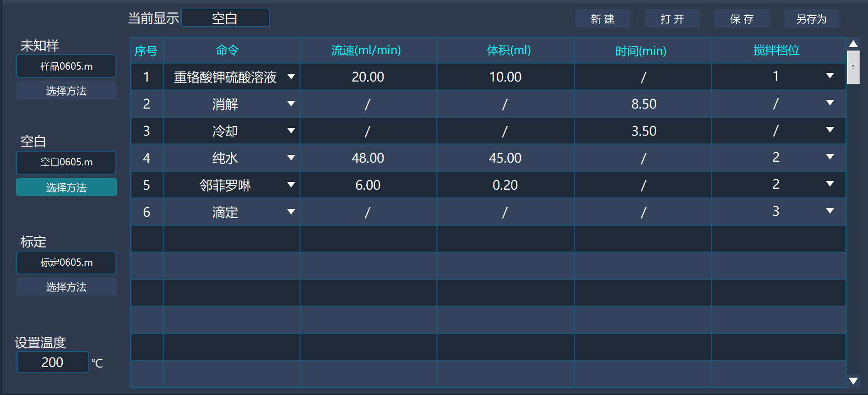Expand the 纯水 command dropdown in row 4
This screenshot has height=395, width=868.
(292, 158)
